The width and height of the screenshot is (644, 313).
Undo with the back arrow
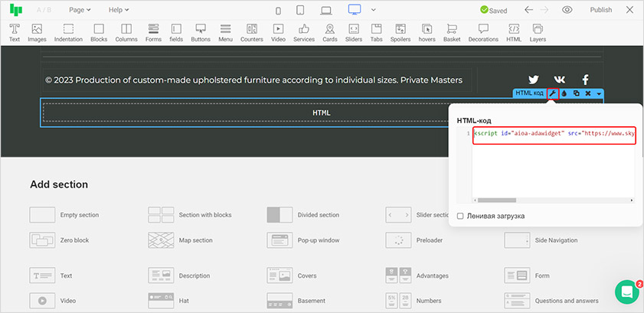528,10
